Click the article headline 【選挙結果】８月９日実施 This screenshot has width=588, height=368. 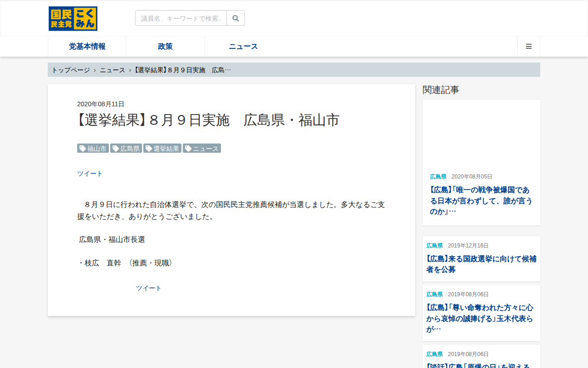coord(208,121)
